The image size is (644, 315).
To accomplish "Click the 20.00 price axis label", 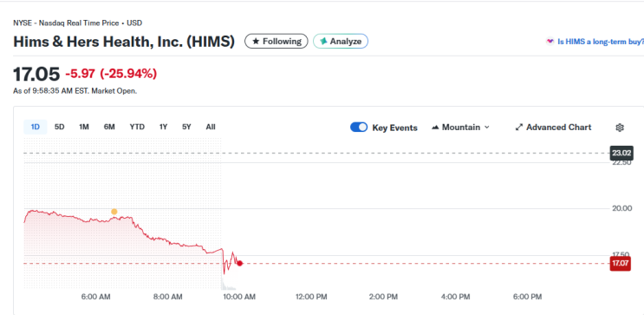I will pos(621,208).
